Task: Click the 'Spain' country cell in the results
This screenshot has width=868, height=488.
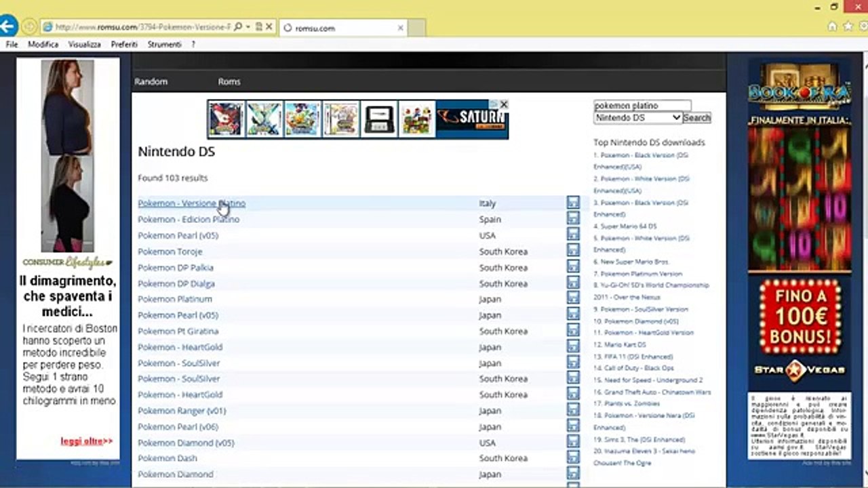Action: tap(490, 220)
